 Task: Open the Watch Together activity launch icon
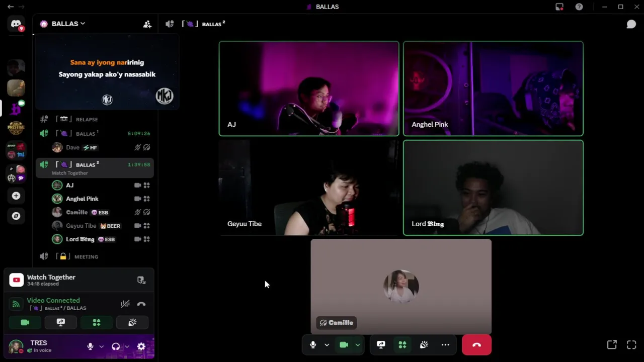pyautogui.click(x=141, y=280)
